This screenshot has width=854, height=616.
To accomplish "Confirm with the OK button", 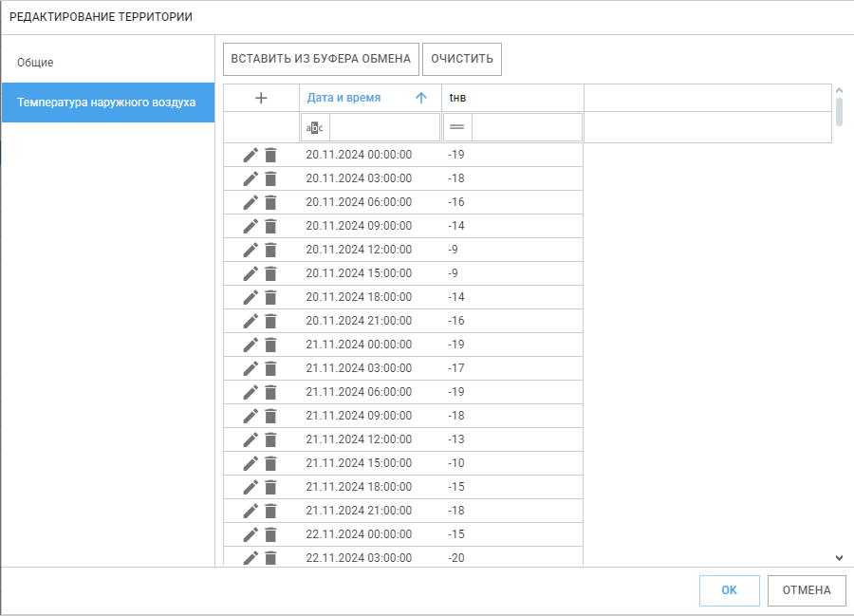I will (x=730, y=590).
